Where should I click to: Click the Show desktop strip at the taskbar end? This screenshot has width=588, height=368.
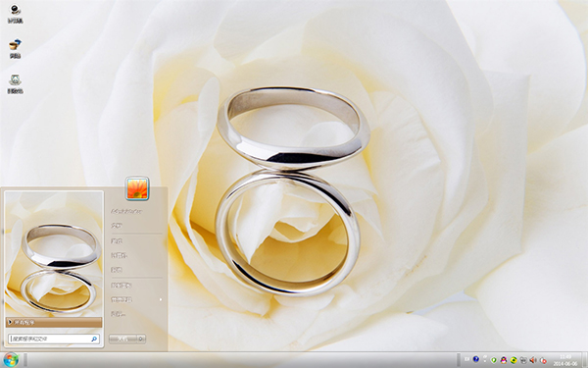click(585, 360)
